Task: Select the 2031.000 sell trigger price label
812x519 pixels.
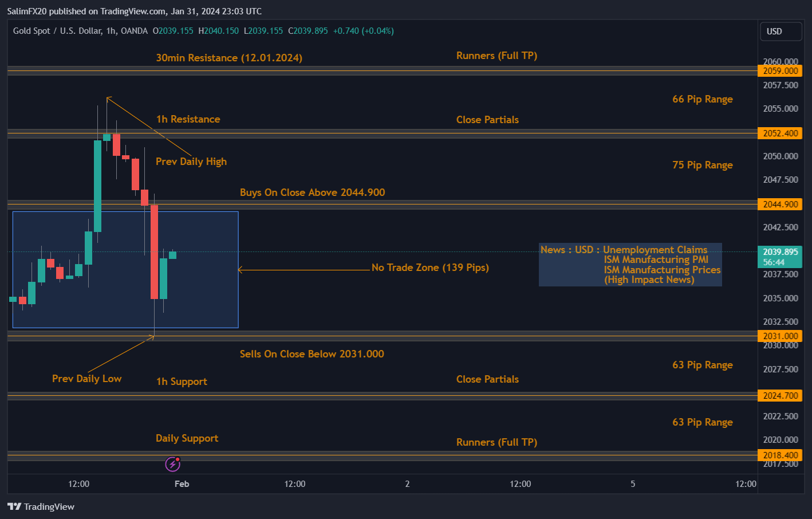Action: pos(780,336)
